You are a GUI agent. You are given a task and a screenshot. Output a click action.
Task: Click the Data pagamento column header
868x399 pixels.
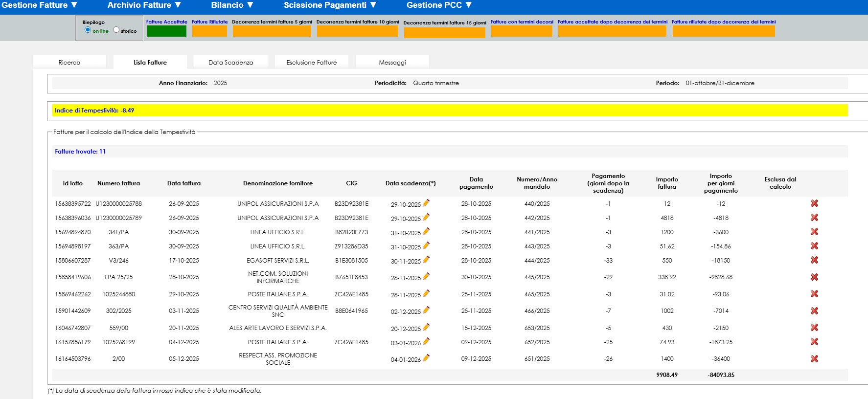pos(476,183)
